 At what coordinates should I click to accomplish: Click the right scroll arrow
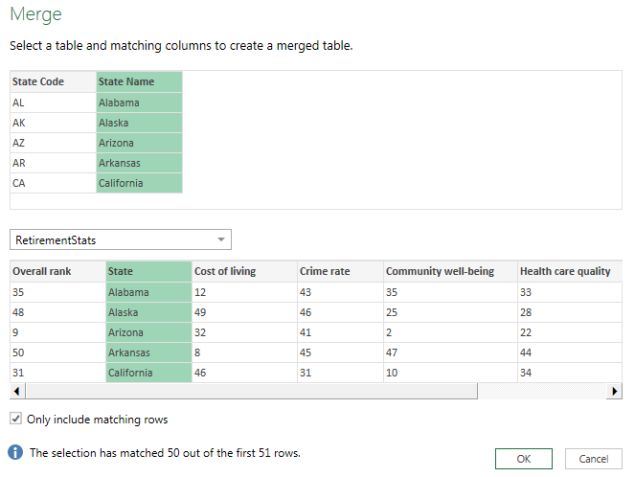615,392
